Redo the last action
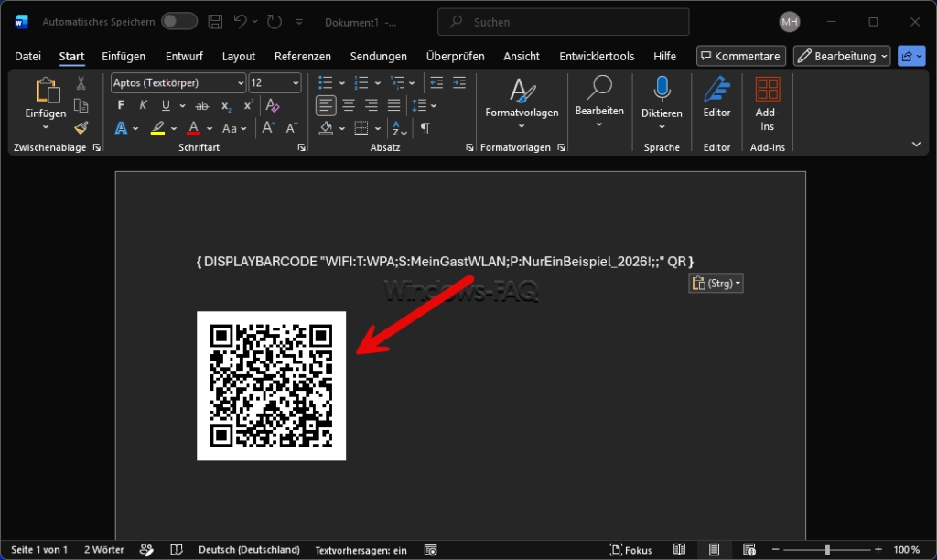This screenshot has height=560, width=937. pos(275,22)
